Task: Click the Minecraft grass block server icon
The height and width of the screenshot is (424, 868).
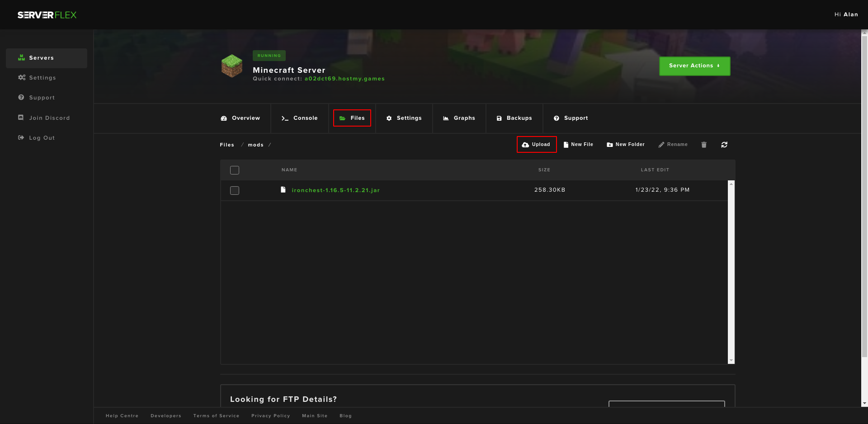Action: click(x=232, y=66)
